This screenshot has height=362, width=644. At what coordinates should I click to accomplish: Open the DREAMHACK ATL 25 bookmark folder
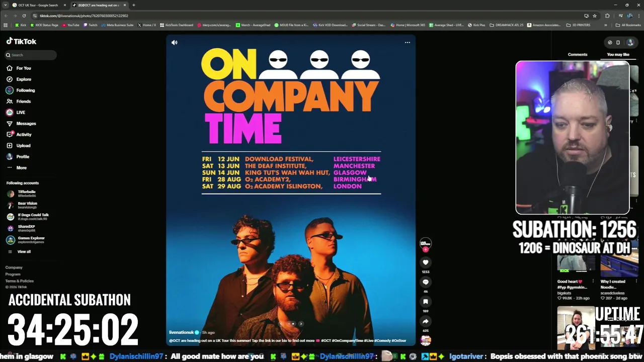(507, 25)
